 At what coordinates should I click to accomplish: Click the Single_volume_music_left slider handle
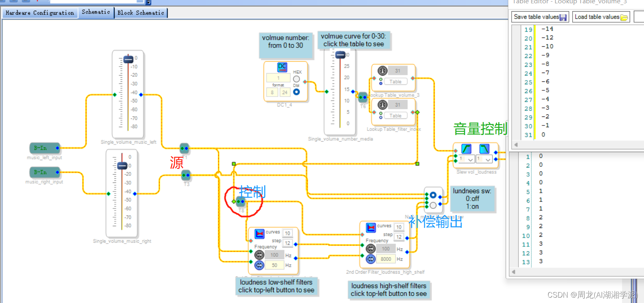(128, 60)
